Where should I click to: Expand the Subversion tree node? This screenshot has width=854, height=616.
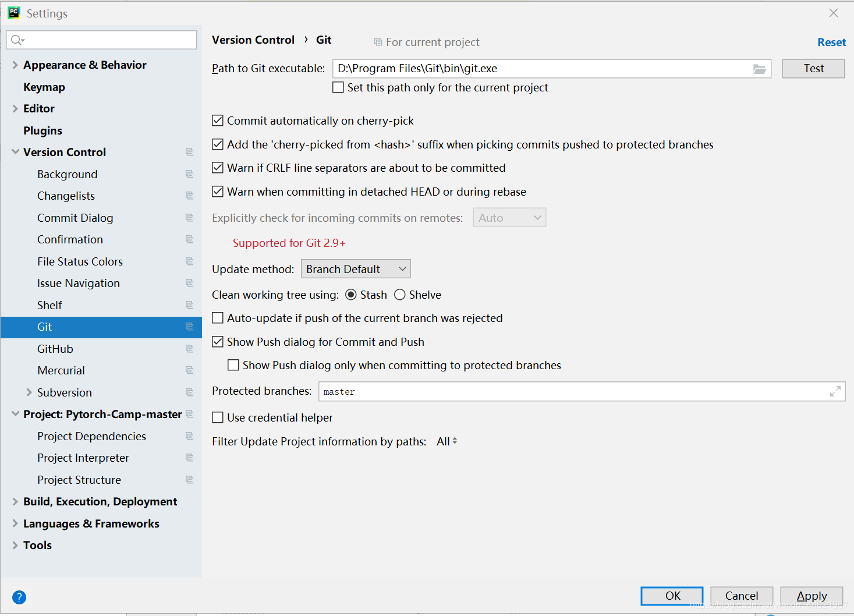(29, 392)
